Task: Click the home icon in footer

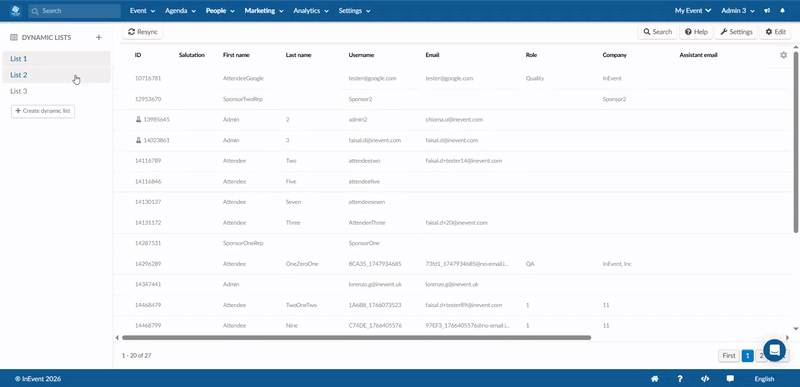Action: pos(655,379)
